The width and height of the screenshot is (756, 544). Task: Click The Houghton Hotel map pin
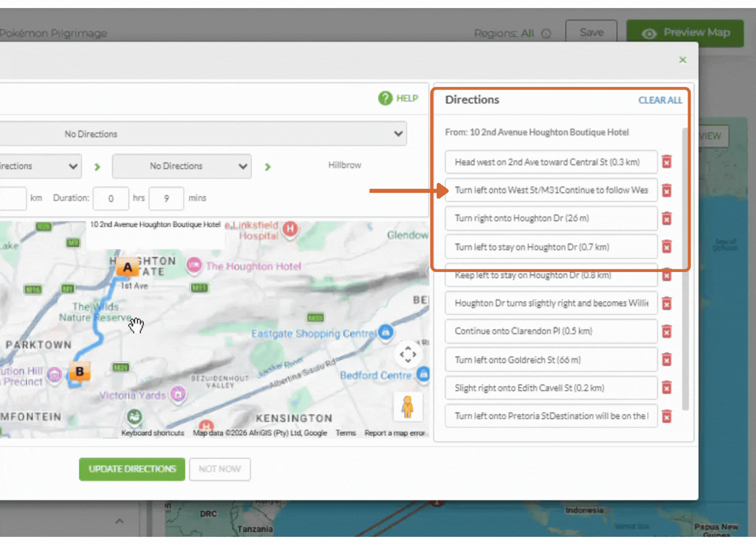click(194, 265)
